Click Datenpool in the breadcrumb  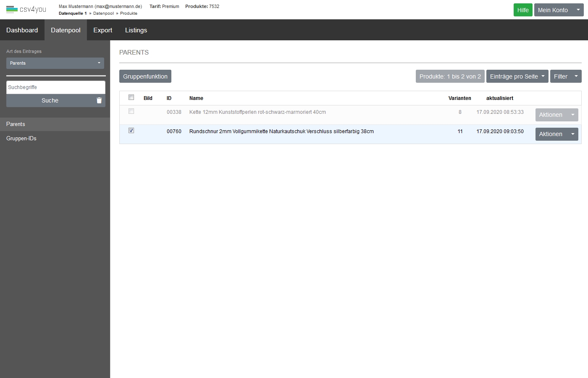coord(103,13)
